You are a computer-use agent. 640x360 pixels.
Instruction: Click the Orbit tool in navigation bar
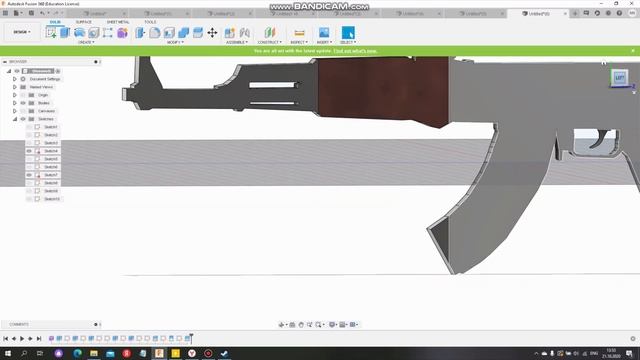pos(282,324)
